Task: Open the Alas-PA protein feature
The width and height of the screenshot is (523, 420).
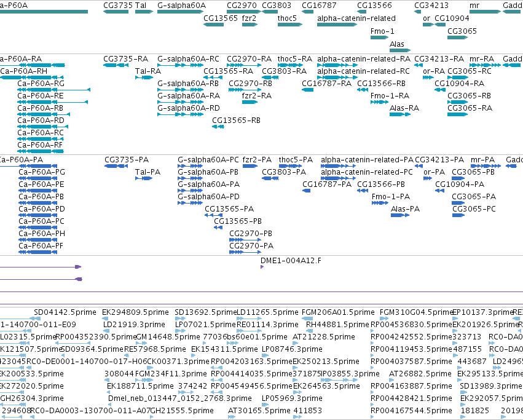Action: [x=400, y=215]
